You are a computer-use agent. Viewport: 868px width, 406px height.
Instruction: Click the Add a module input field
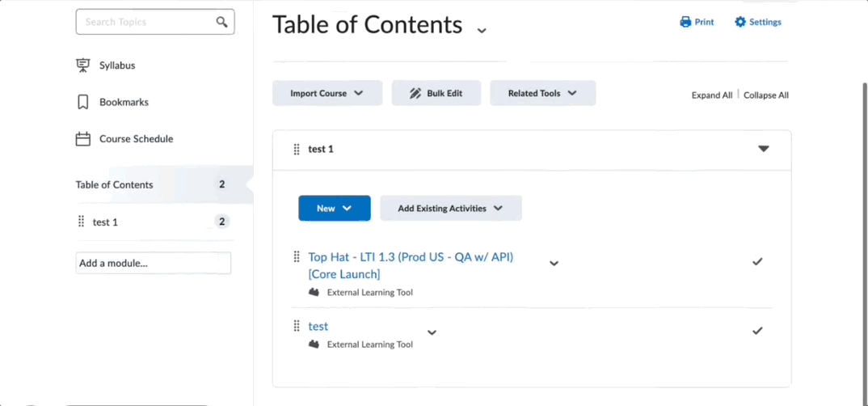[153, 263]
